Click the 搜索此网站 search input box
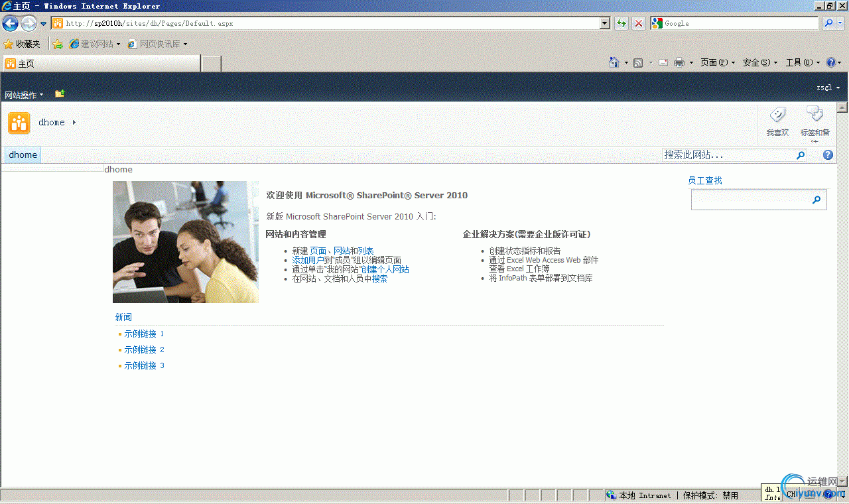Viewport: 849px width, 504px height. [728, 155]
